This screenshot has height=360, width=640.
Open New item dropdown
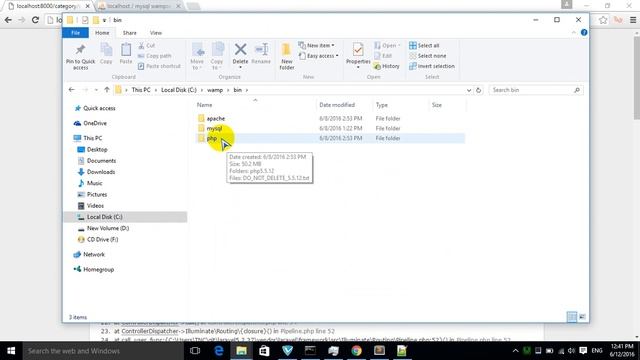coord(317,46)
